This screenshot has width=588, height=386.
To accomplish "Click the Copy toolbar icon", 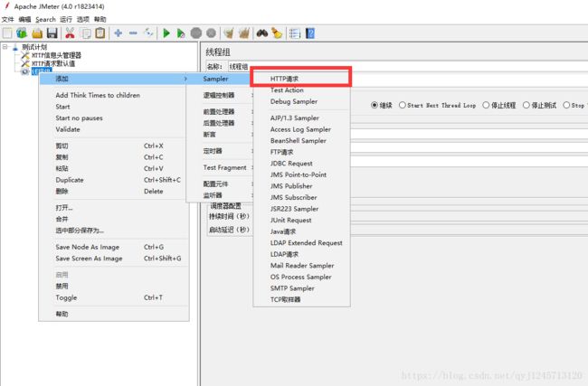I will [x=86, y=33].
